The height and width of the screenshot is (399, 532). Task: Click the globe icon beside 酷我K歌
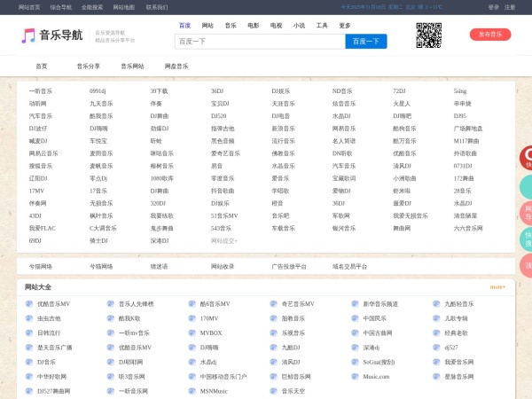tap(111, 318)
